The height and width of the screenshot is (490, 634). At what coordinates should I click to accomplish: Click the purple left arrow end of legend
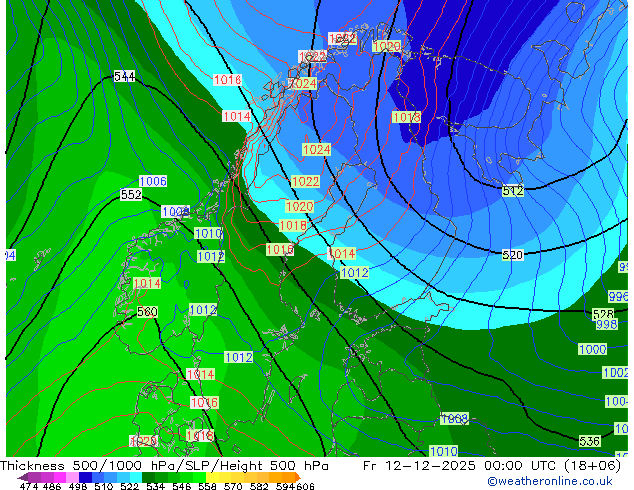point(22,478)
